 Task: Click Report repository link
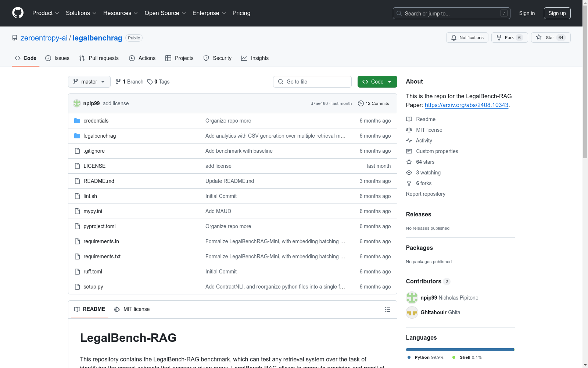[426, 194]
